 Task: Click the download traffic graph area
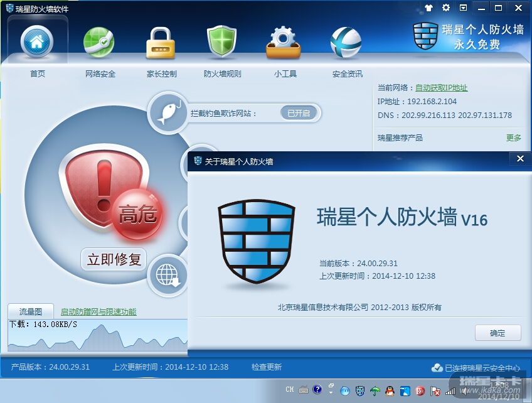(x=98, y=335)
